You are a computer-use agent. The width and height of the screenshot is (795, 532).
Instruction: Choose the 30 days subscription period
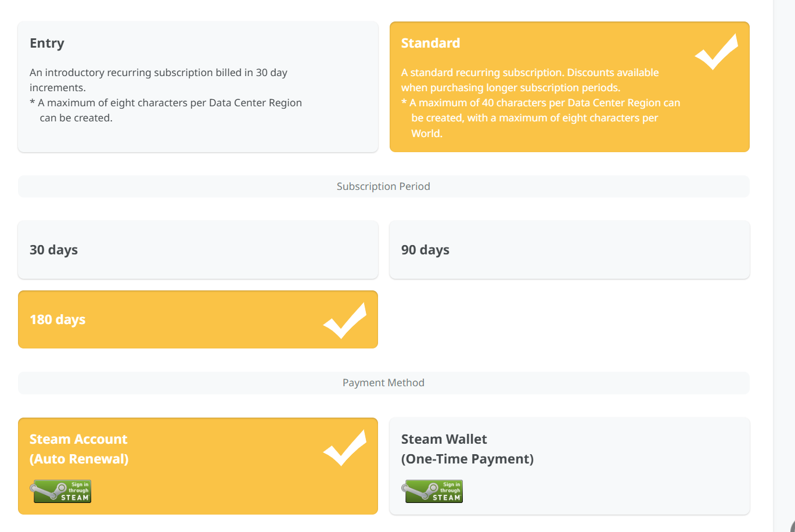[x=197, y=250]
